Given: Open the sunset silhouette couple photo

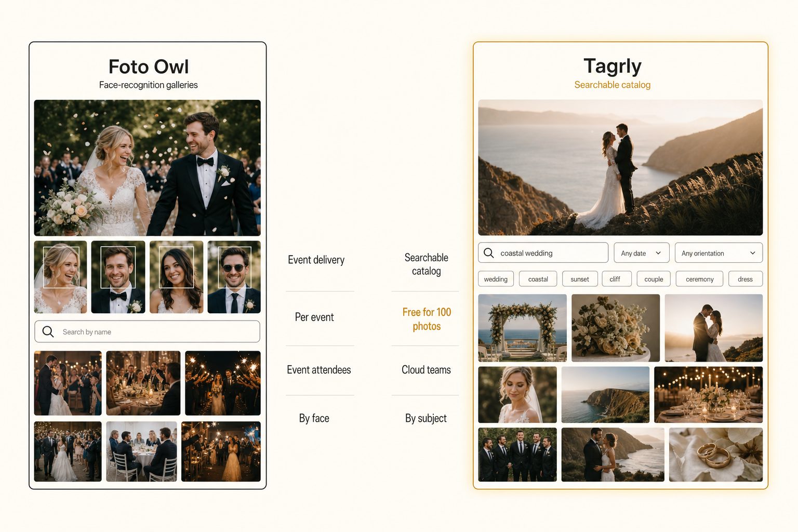Looking at the screenshot, I should click(x=713, y=328).
